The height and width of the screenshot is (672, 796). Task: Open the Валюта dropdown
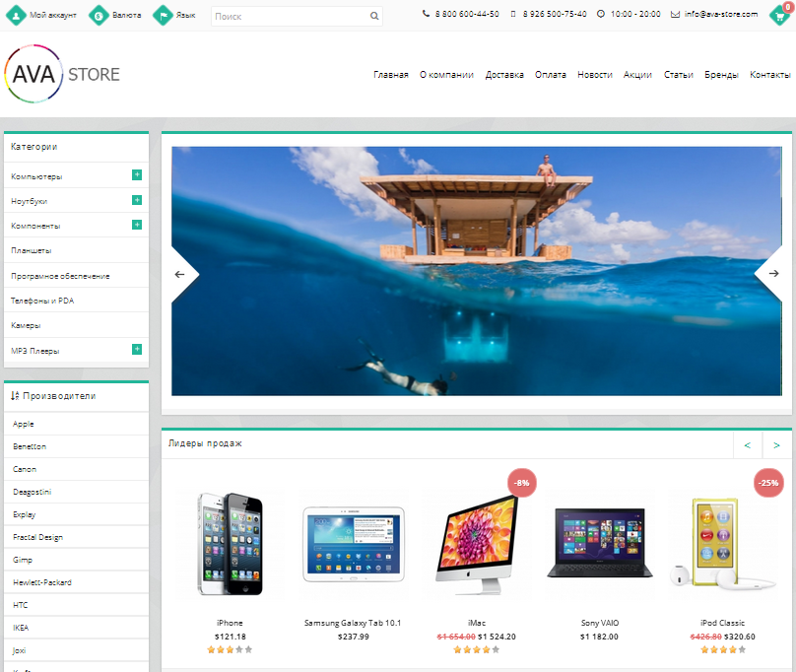point(127,15)
